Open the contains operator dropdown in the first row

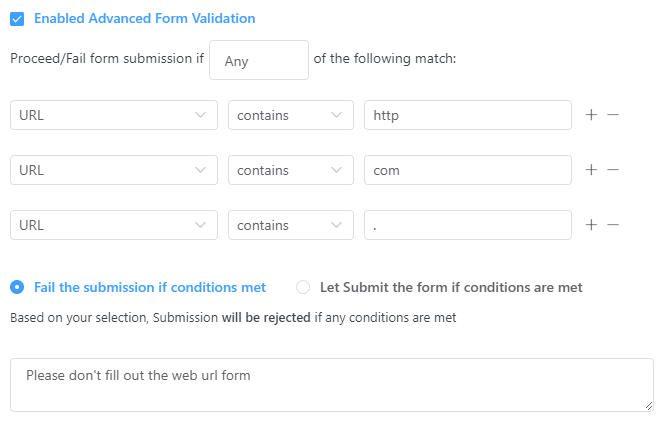(x=290, y=115)
